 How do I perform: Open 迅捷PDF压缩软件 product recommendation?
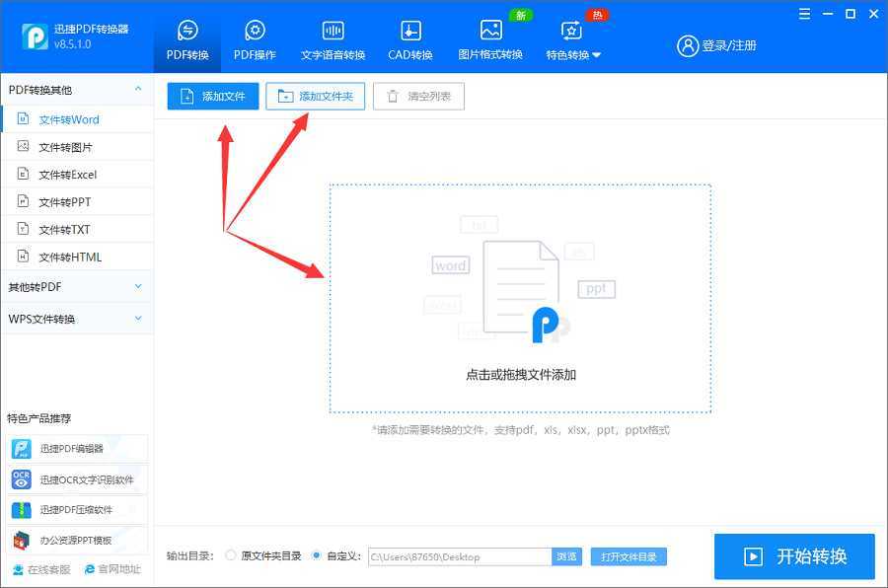(x=78, y=510)
